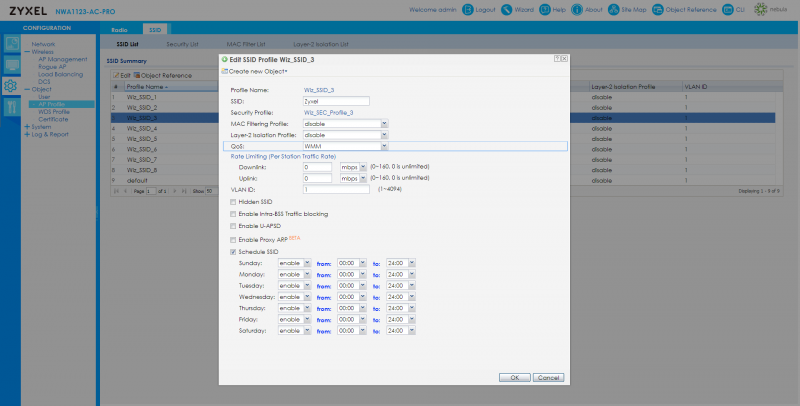
Task: Uncheck the Schedule SSID checkbox
Action: click(x=233, y=253)
